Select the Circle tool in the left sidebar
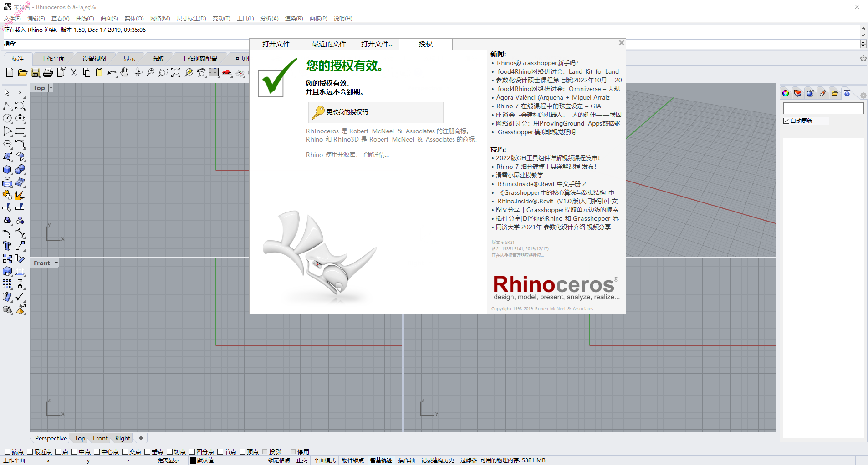868x465 pixels. coord(7,118)
